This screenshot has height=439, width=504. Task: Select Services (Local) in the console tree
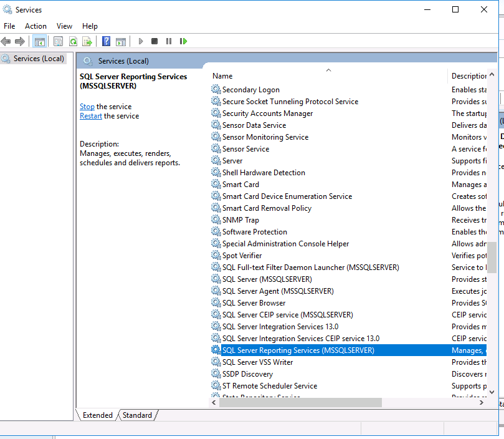coord(39,59)
